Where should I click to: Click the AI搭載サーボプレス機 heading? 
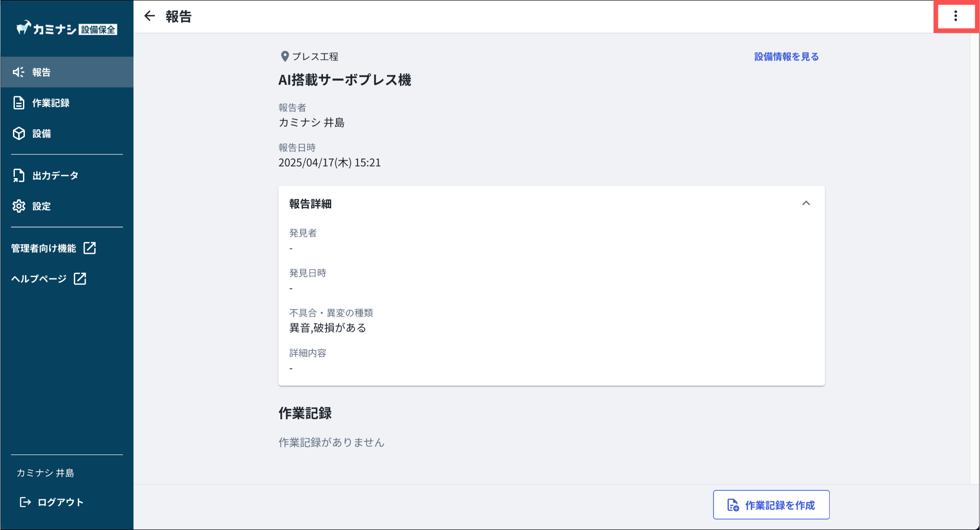tap(345, 80)
